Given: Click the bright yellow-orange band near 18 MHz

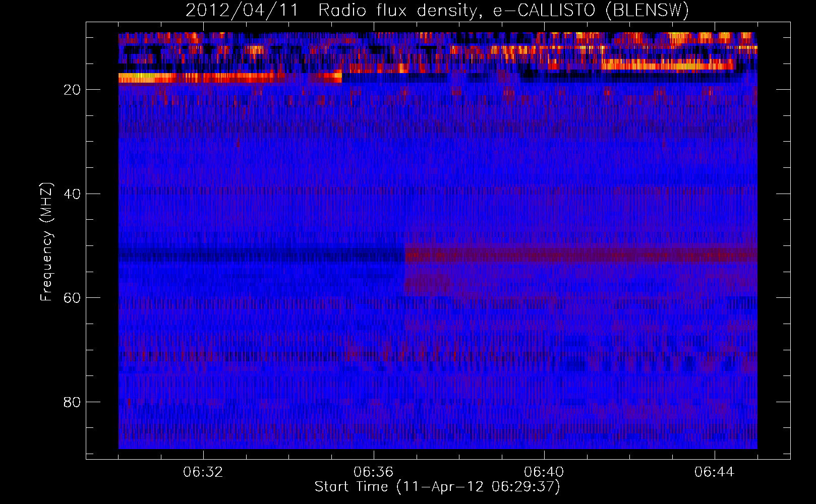Looking at the screenshot, I should [230, 78].
